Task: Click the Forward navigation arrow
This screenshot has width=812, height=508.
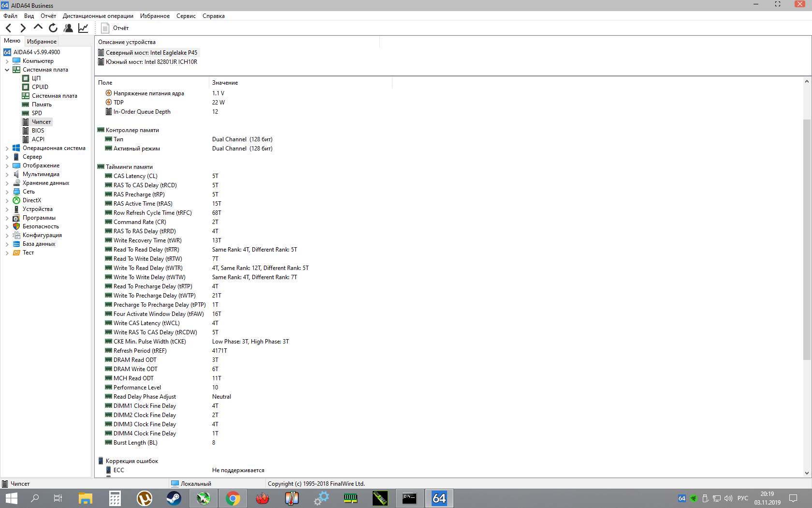Action: 23,28
